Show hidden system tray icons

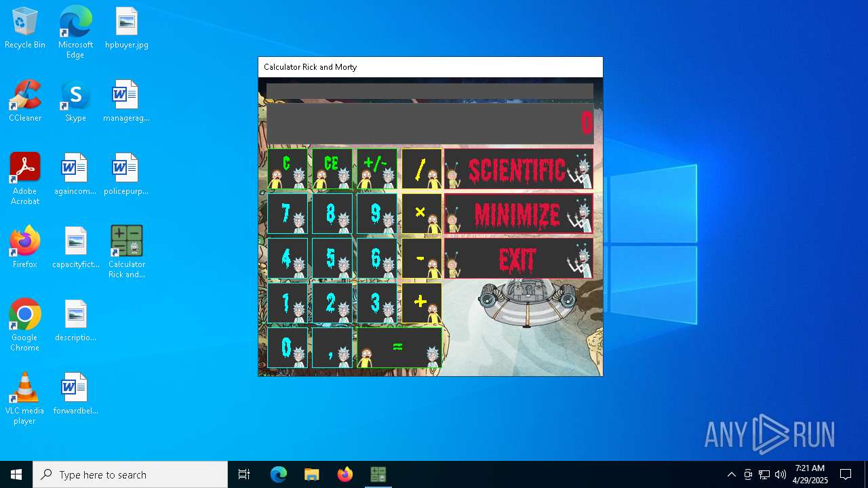tap(732, 474)
